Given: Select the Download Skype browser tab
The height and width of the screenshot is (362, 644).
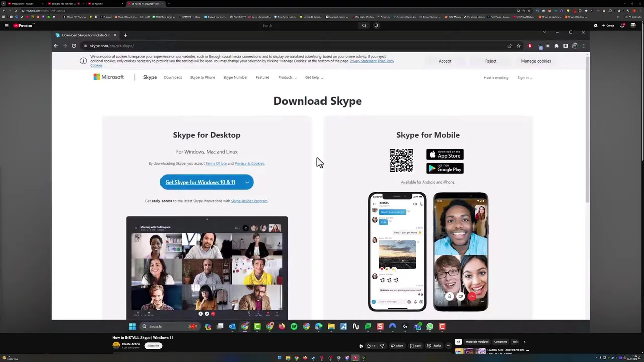Looking at the screenshot, I should coord(86,35).
